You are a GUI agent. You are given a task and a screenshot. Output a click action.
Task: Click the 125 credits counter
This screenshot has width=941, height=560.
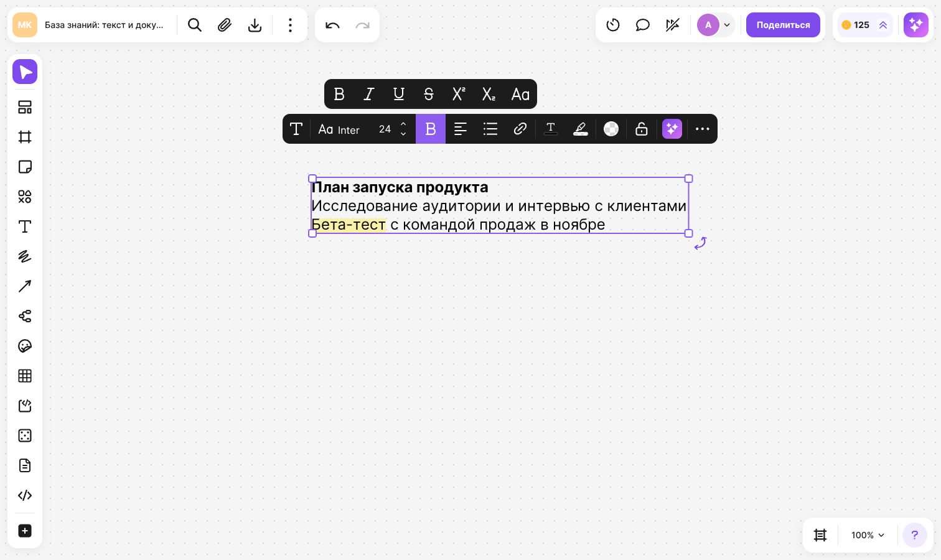(x=865, y=25)
